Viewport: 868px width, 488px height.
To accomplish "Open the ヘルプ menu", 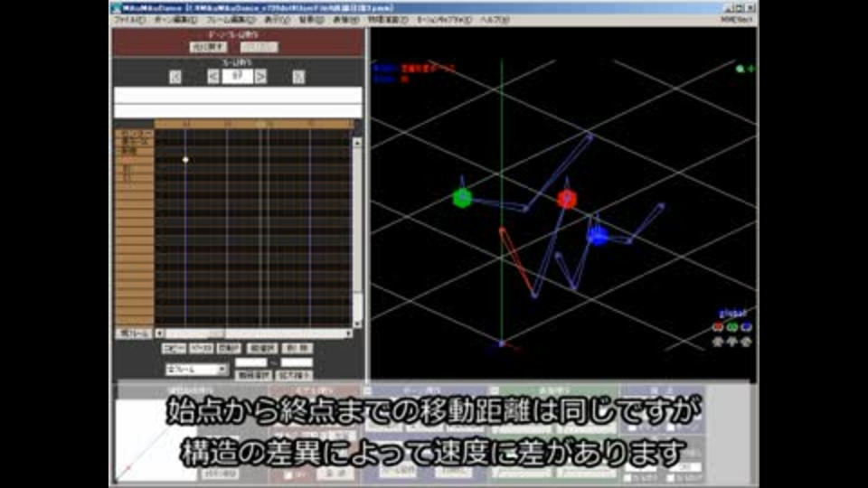I will pyautogui.click(x=494, y=20).
